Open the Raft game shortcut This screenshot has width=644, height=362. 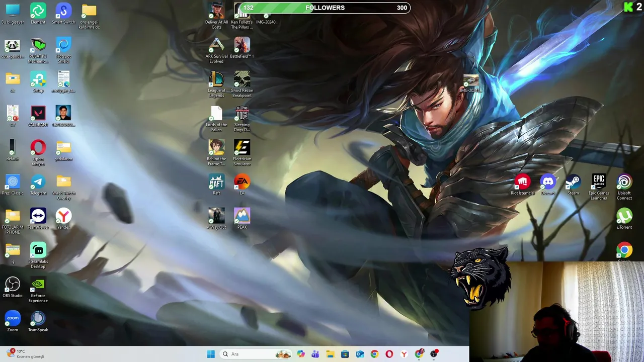(x=216, y=185)
